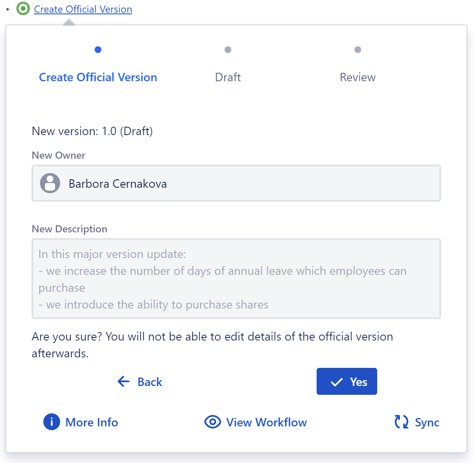Click the dot above the Review step
Screen dimensions: 476x463
pos(358,50)
